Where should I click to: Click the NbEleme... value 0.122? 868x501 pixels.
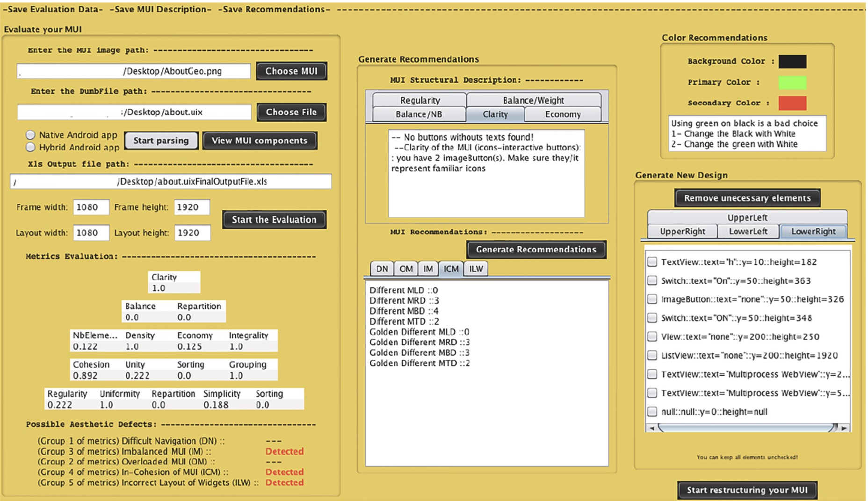click(85, 346)
